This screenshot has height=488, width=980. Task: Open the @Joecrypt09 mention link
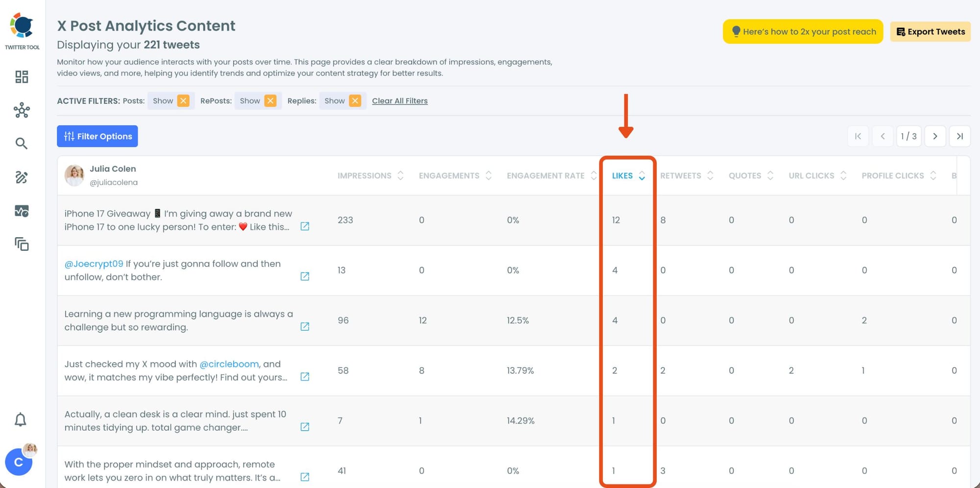tap(94, 264)
